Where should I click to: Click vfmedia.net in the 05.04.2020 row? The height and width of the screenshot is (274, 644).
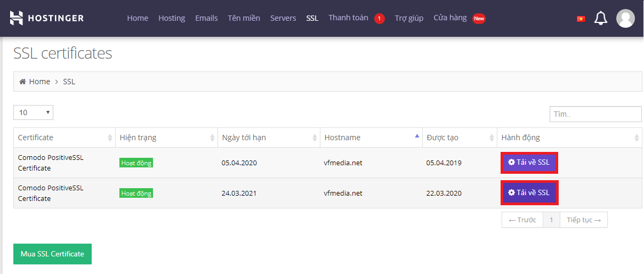tap(343, 163)
